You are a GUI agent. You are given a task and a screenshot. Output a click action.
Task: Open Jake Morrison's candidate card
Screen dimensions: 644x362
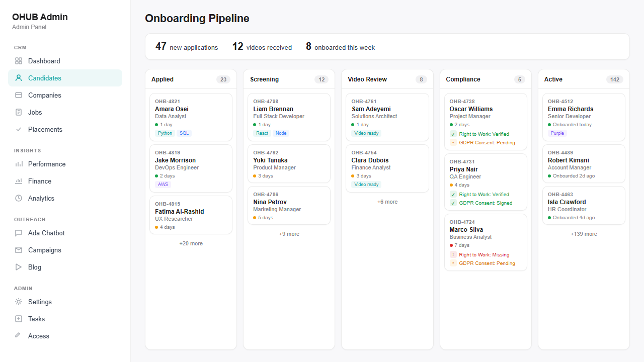191,168
